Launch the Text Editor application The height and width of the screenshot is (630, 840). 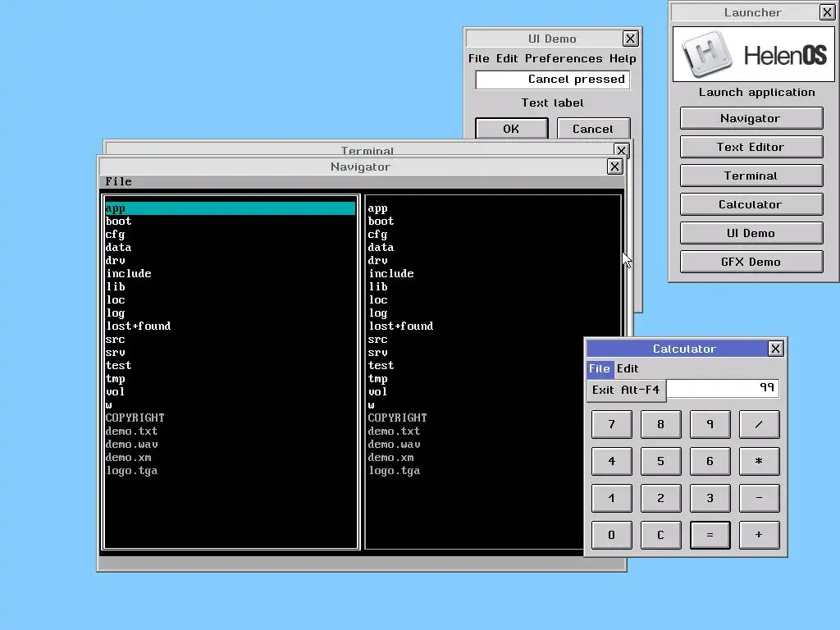click(x=751, y=147)
